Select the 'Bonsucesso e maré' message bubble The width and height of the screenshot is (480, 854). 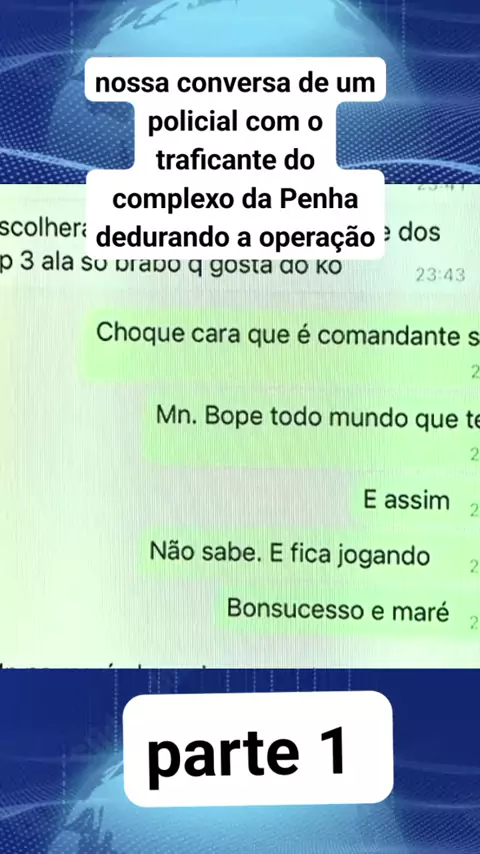click(x=338, y=609)
